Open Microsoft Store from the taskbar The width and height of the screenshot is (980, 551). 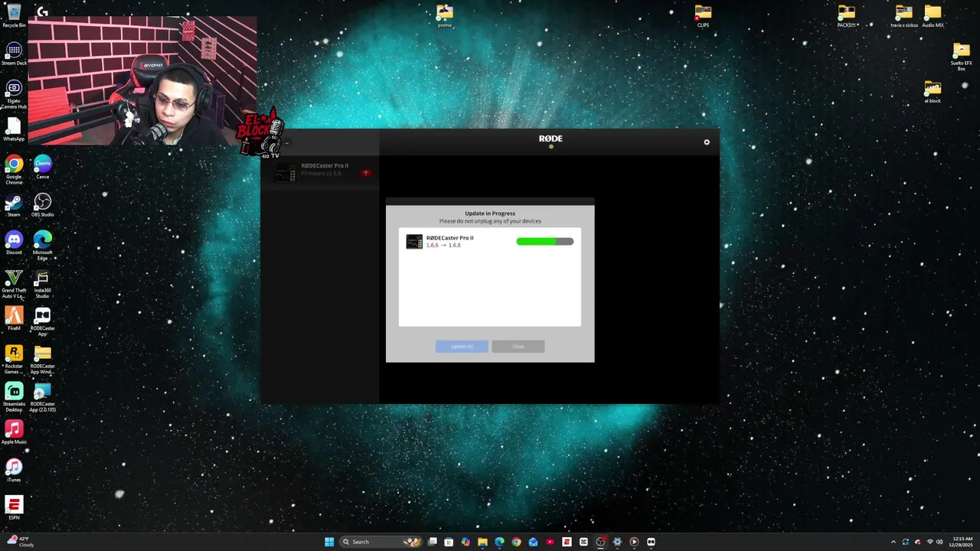click(449, 542)
